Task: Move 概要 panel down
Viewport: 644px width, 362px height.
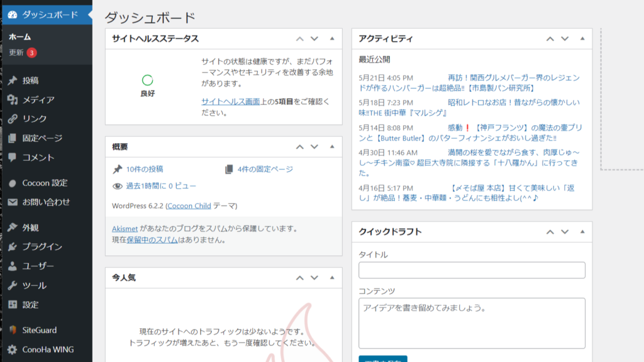Action: tap(314, 147)
